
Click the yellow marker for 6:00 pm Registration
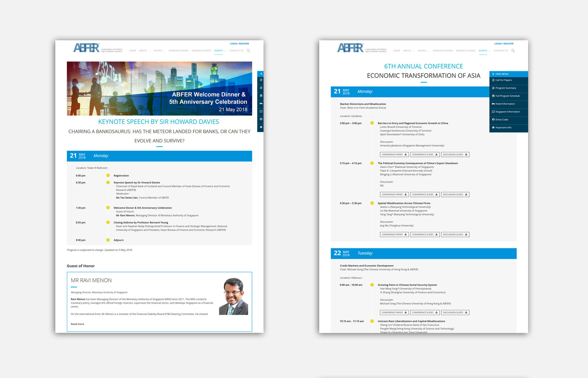[108, 175]
